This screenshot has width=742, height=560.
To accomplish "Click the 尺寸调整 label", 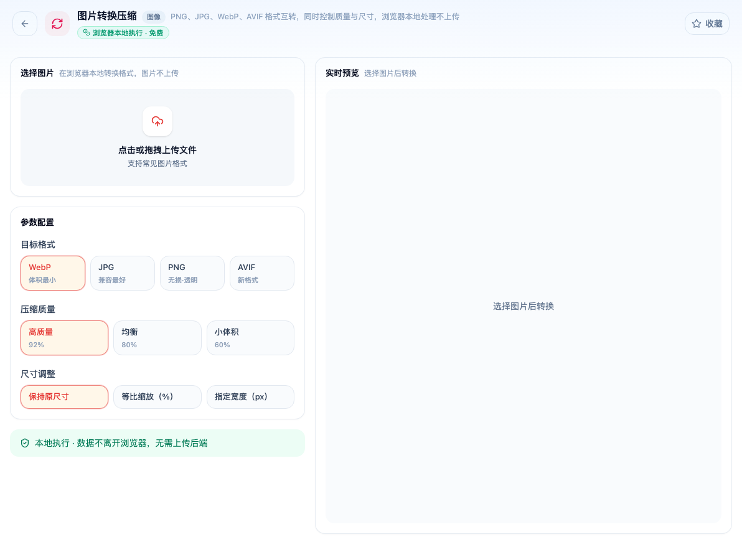I will coord(38,374).
